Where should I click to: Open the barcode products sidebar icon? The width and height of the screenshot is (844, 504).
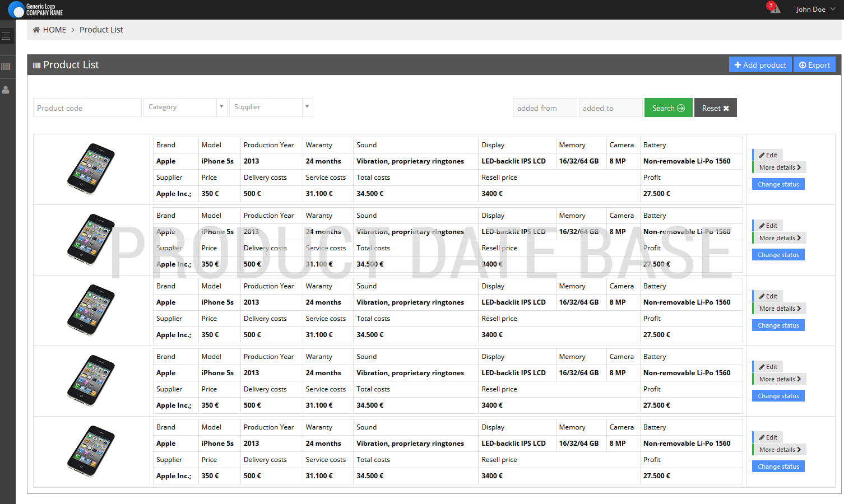coord(6,66)
